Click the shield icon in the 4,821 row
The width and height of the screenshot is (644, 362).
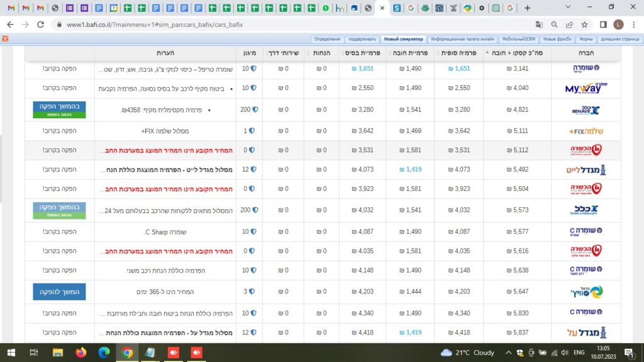pos(255,109)
